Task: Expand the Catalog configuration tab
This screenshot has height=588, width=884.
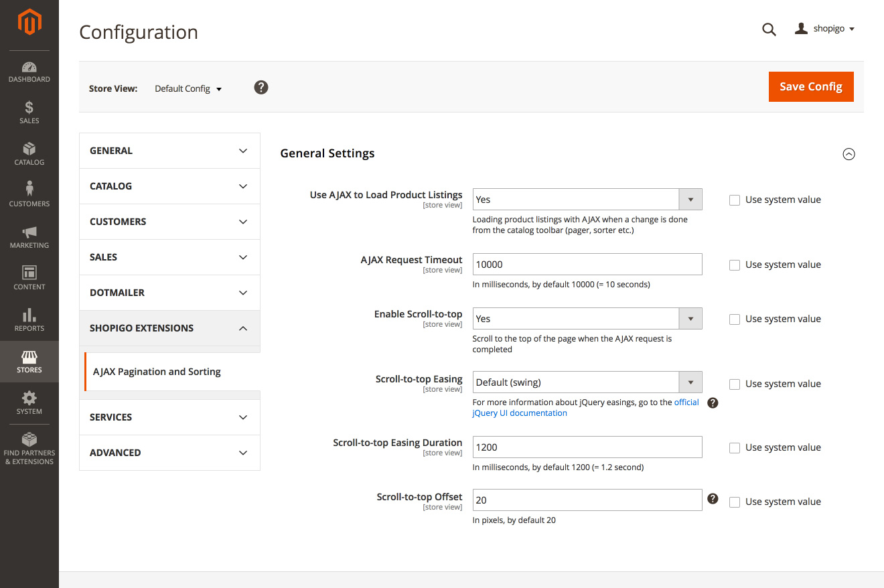Action: tap(169, 186)
